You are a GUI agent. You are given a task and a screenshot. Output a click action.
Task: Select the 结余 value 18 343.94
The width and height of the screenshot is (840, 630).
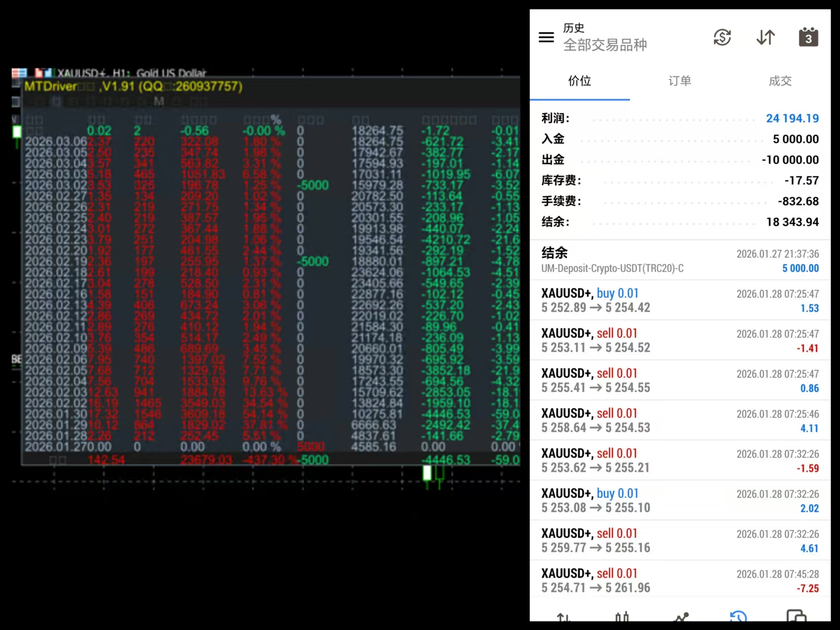pos(792,222)
